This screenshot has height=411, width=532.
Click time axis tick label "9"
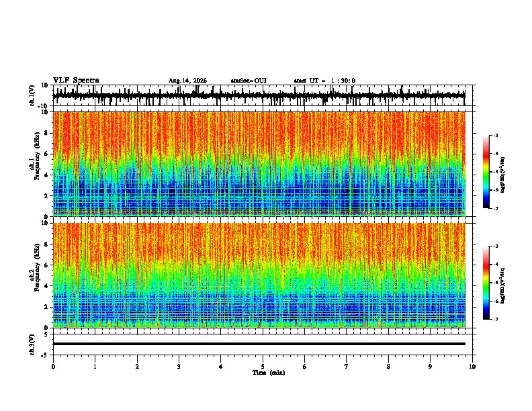point(430,367)
